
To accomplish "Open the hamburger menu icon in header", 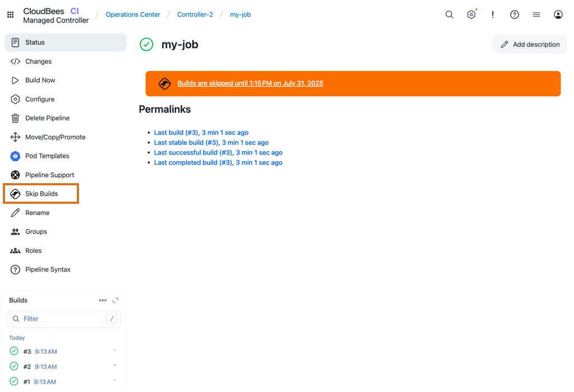I will pos(536,15).
